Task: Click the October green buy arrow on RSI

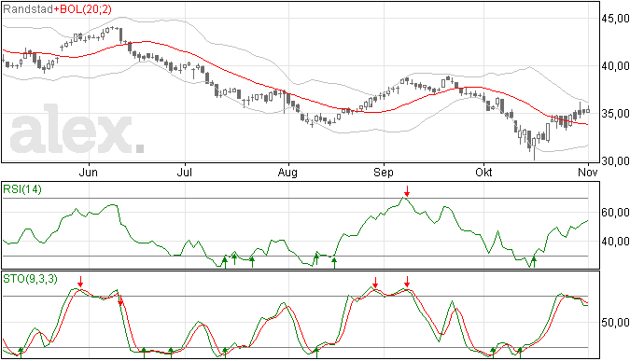Action: [534, 261]
